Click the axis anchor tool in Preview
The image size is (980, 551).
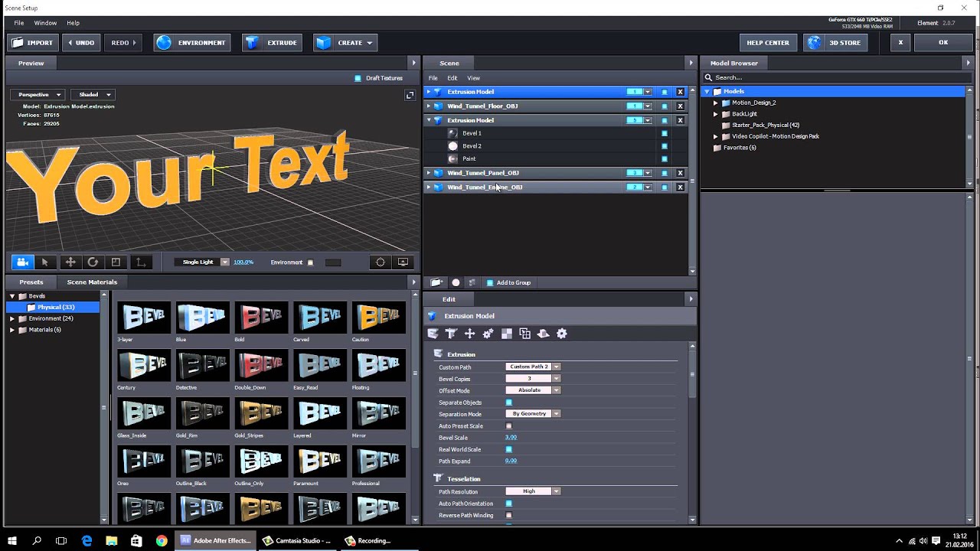[140, 262]
